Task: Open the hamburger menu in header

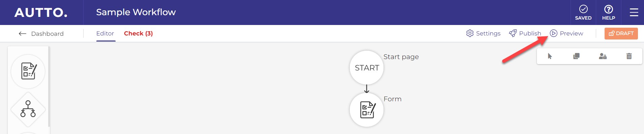Action: point(634,12)
